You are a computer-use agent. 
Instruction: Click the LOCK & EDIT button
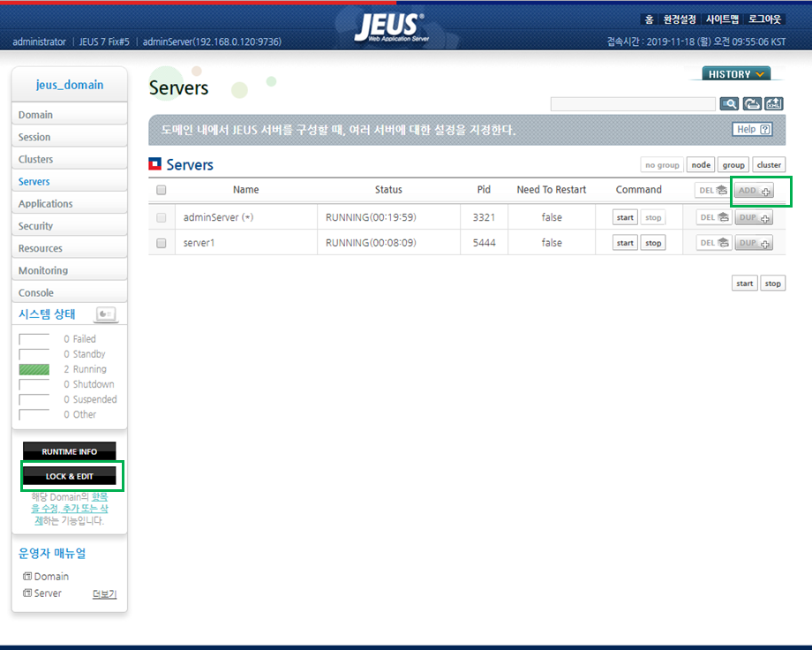coord(70,476)
